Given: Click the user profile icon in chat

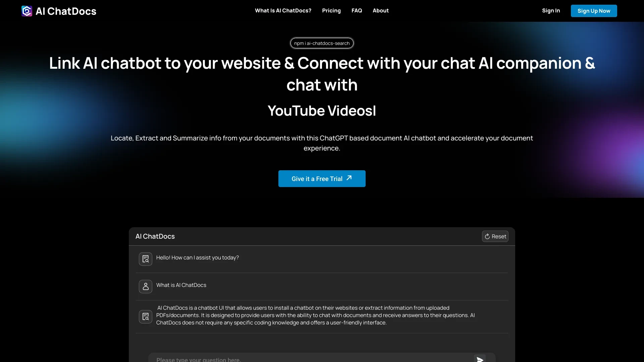Looking at the screenshot, I should (x=145, y=287).
